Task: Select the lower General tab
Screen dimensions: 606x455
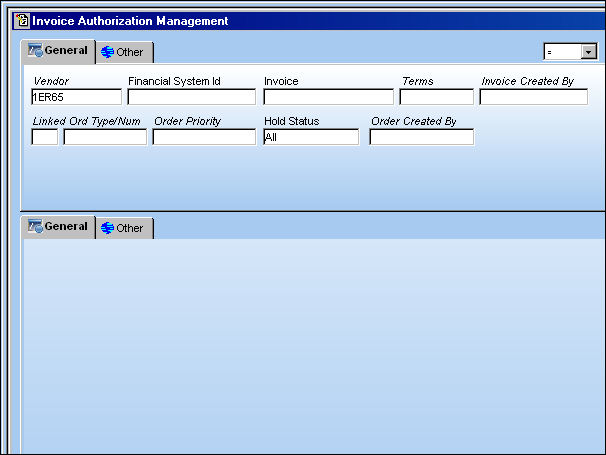Action: click(x=58, y=227)
